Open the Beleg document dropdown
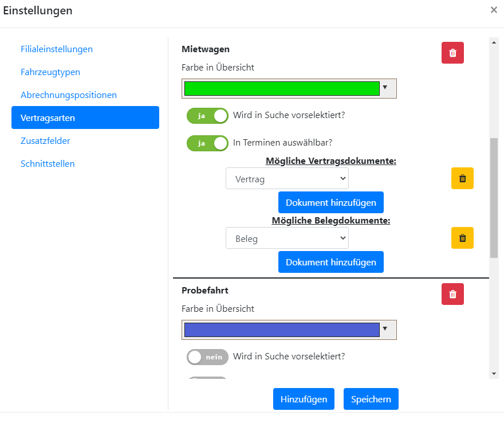504x423 pixels. [287, 238]
